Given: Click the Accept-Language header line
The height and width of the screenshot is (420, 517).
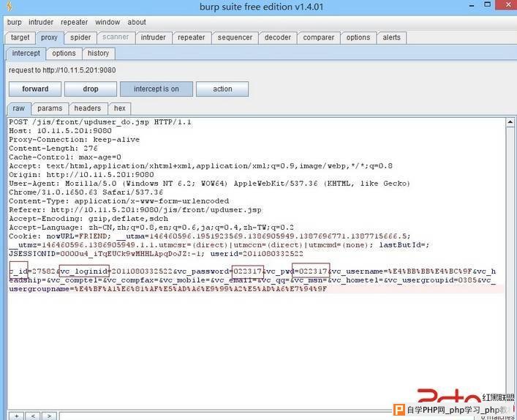Looking at the screenshot, I should tap(151, 228).
